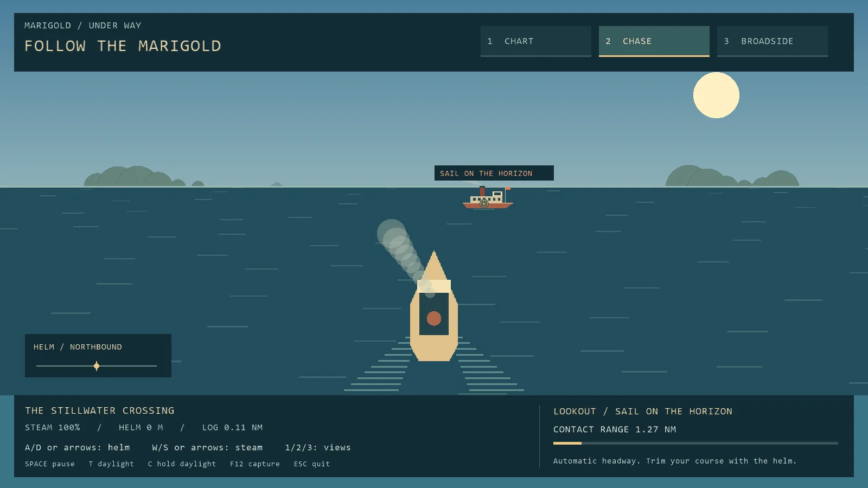Click the player's tan boat

[x=434, y=306]
